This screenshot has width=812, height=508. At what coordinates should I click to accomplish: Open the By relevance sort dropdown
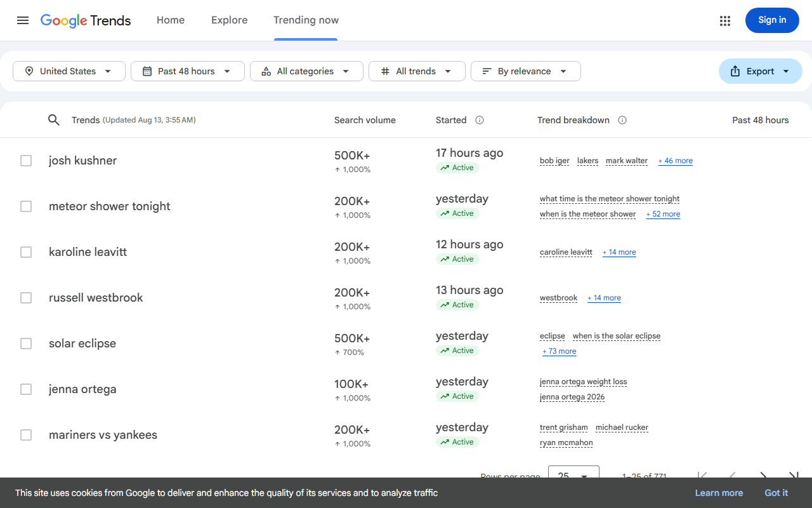coord(526,71)
